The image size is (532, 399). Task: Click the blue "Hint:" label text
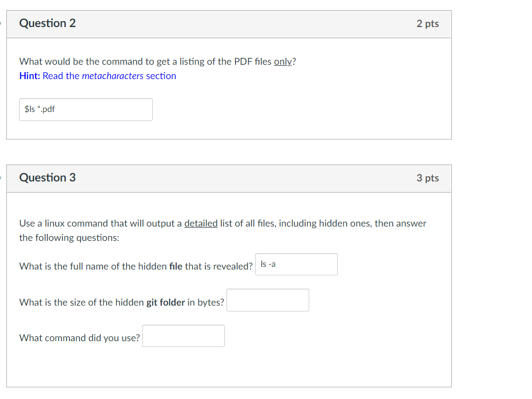(x=29, y=76)
